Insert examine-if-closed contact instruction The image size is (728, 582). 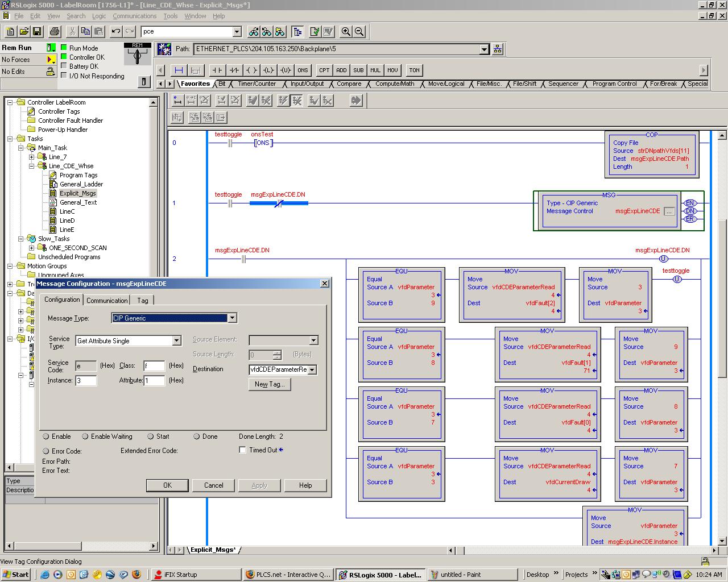click(x=217, y=70)
